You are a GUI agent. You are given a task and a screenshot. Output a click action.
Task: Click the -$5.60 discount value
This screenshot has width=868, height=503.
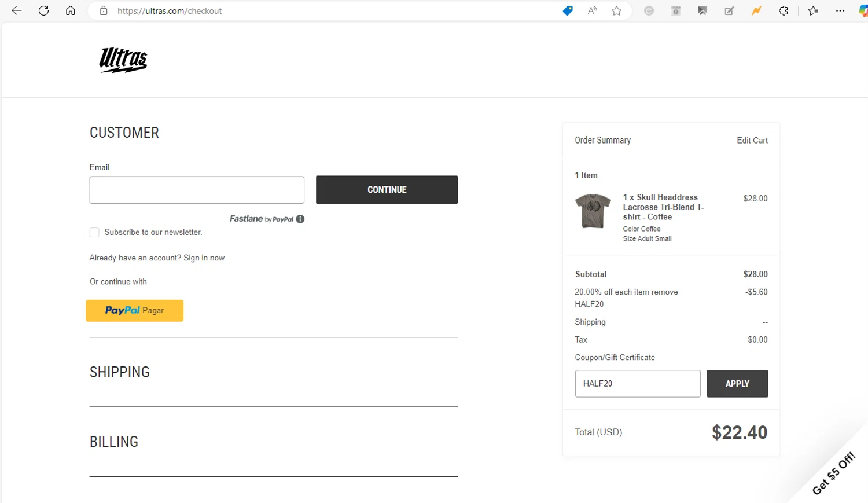click(x=756, y=292)
